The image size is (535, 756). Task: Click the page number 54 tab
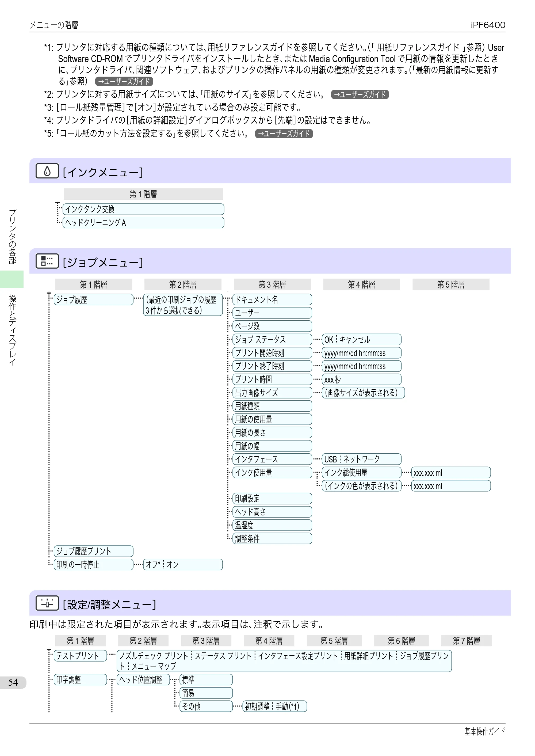point(13,682)
